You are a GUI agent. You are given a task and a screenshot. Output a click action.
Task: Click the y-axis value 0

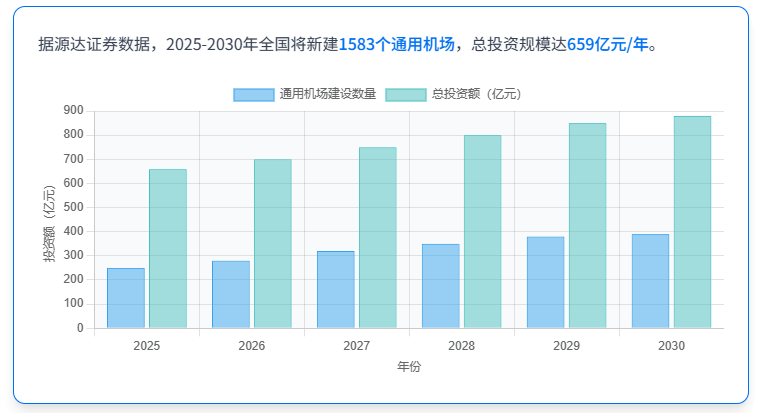(80, 328)
